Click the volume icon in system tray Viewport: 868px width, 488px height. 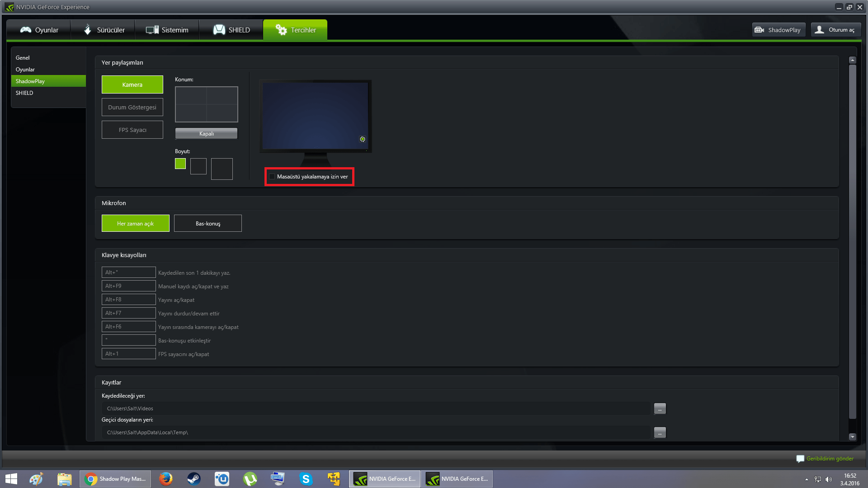coord(829,479)
